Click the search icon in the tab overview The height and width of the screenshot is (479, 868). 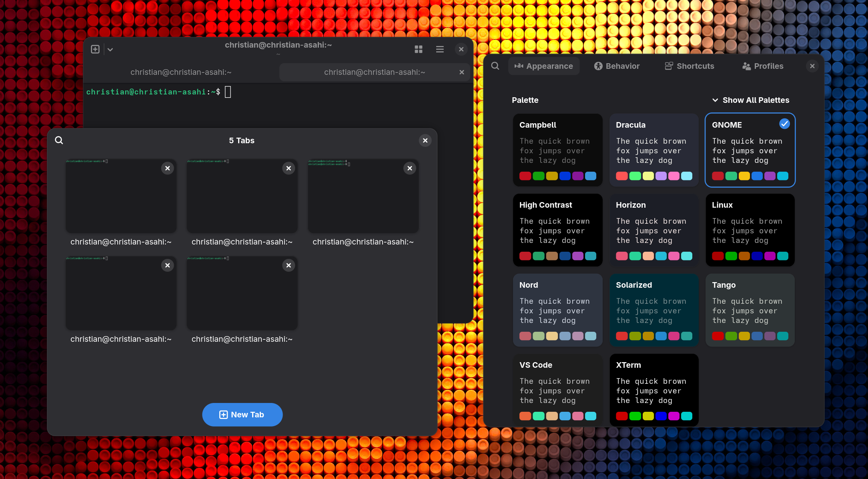(59, 140)
